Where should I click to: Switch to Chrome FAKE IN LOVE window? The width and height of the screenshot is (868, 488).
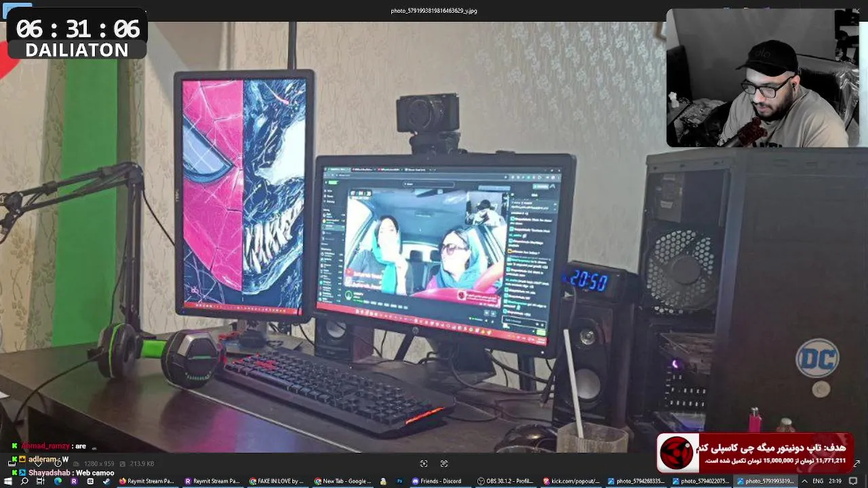tap(277, 481)
